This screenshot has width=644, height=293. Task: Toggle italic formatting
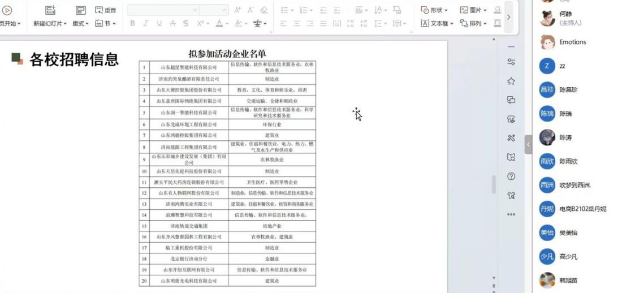click(146, 23)
